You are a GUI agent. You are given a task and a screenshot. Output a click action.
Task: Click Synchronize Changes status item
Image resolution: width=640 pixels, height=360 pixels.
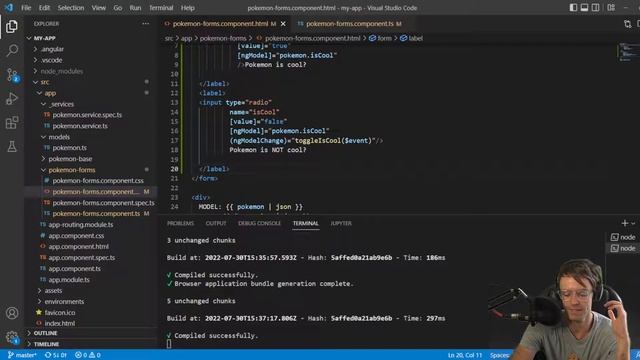56,355
